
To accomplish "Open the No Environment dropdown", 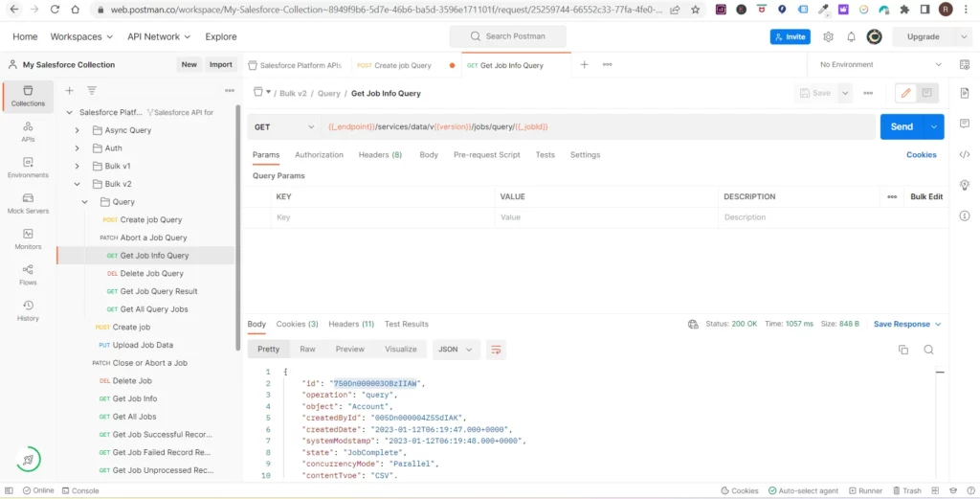I will click(880, 64).
